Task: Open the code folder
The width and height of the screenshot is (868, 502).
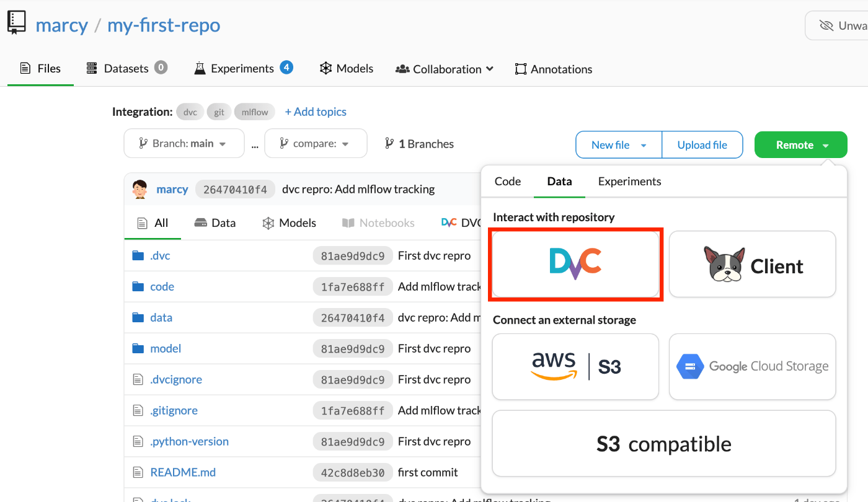Action: pos(162,286)
